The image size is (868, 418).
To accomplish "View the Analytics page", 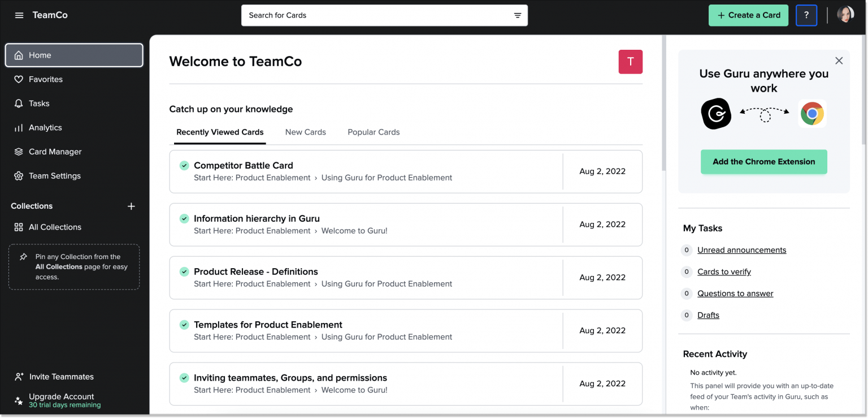I will [x=45, y=127].
